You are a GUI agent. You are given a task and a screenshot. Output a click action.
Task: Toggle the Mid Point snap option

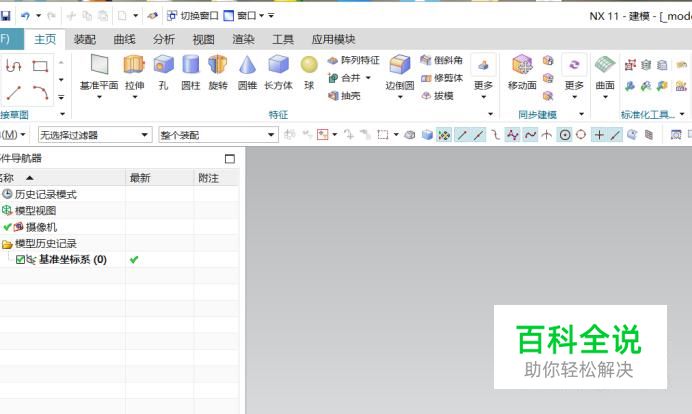(479, 135)
